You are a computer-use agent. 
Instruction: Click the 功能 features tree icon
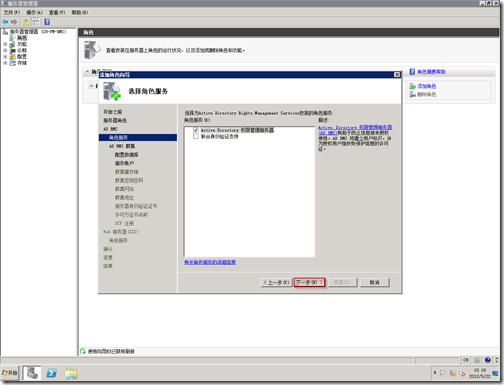[x=13, y=44]
